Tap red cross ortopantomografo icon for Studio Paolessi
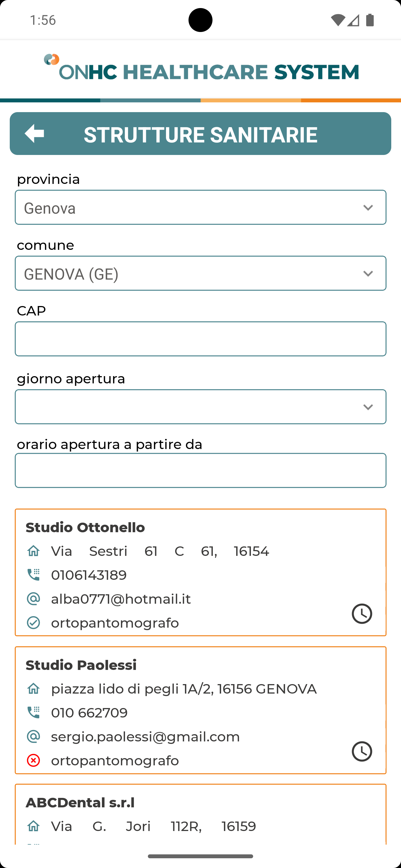This screenshot has height=868, width=401. 33,760
